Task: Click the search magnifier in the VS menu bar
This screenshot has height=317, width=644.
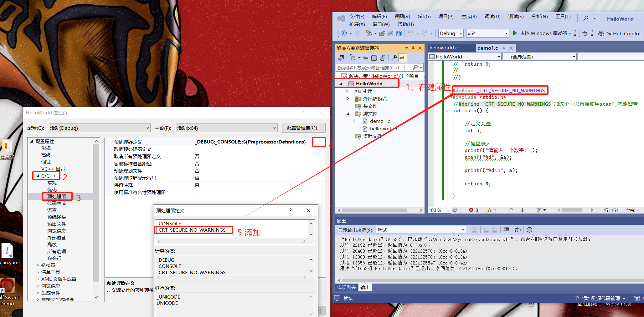Action: pyautogui.click(x=586, y=18)
